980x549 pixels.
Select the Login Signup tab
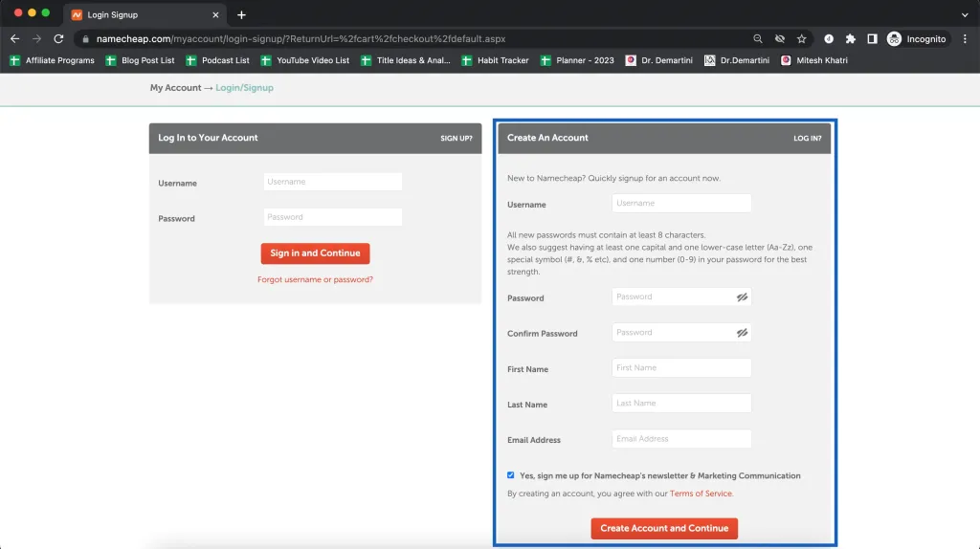(145, 14)
